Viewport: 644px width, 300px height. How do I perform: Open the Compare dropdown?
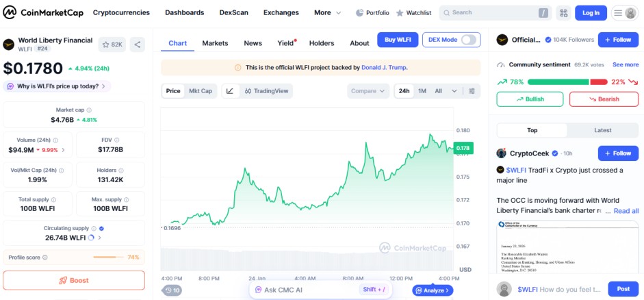[368, 91]
